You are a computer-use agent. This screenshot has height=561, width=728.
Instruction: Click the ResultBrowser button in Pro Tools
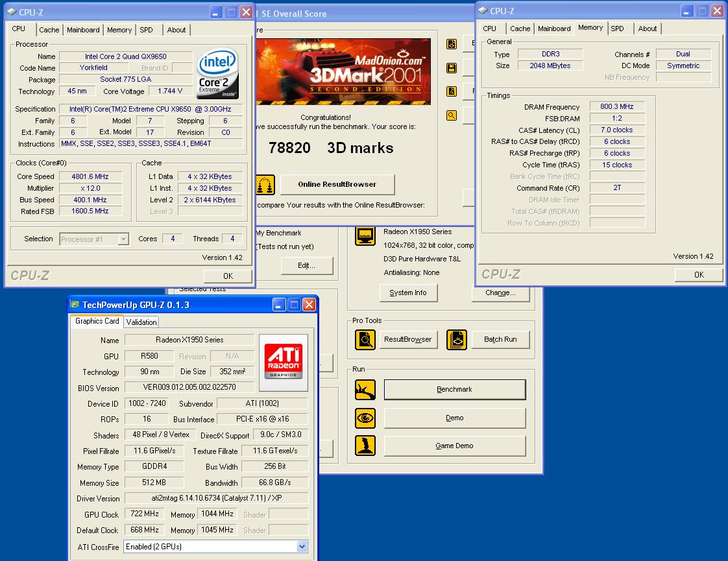pos(407,339)
